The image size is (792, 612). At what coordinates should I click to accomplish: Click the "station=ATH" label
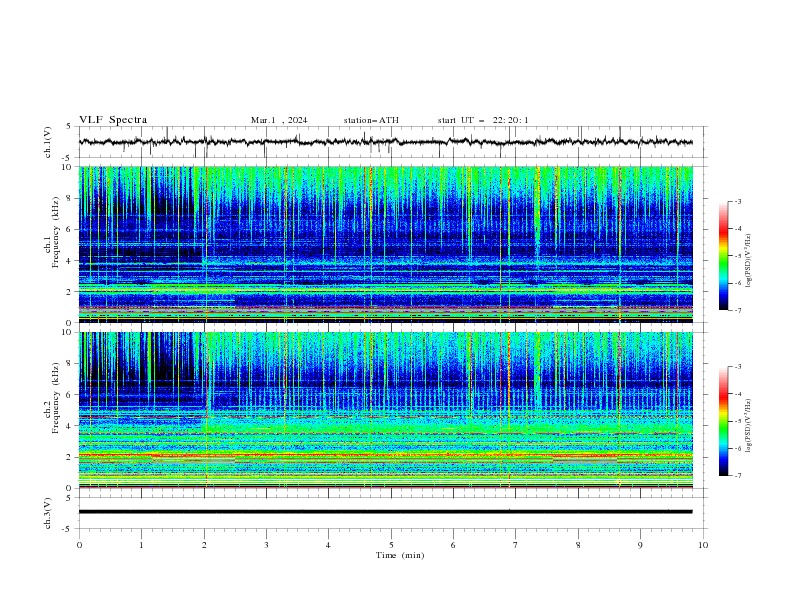pyautogui.click(x=371, y=120)
